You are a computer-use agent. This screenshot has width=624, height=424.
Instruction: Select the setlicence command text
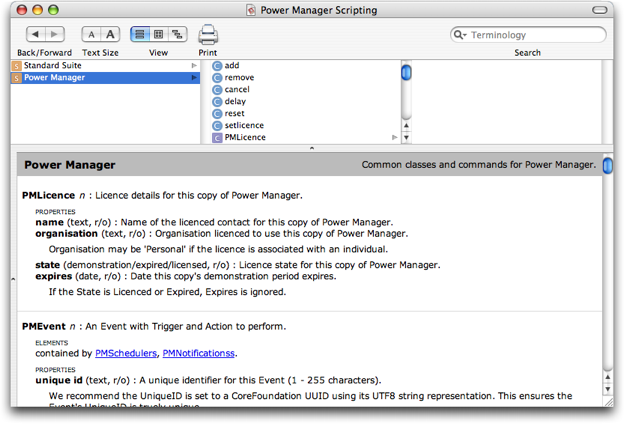coord(244,125)
